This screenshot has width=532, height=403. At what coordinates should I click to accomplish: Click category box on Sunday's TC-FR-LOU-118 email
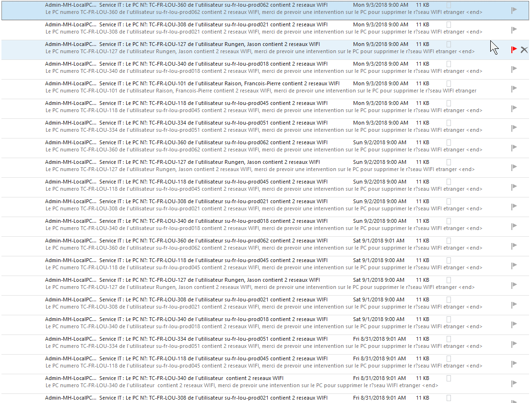[x=449, y=182]
